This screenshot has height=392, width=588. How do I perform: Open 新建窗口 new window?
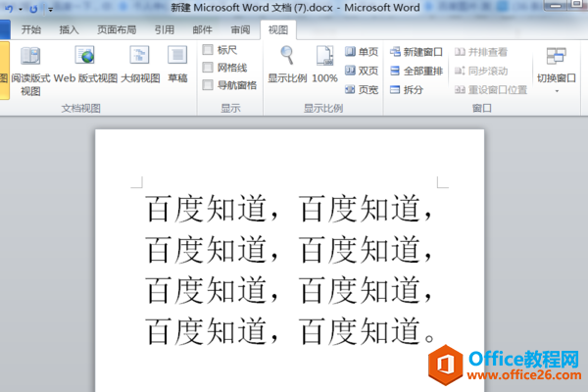click(416, 52)
